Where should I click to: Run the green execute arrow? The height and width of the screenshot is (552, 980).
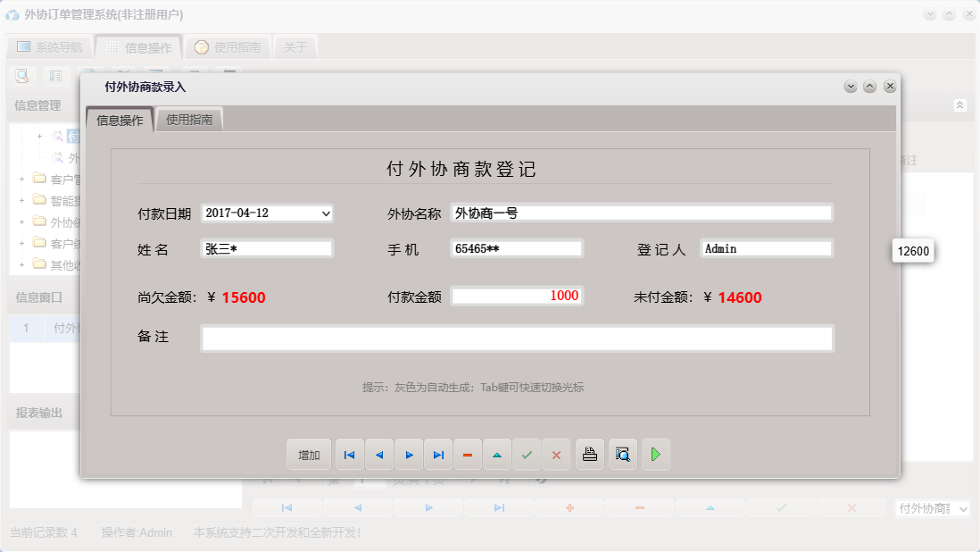(x=656, y=455)
